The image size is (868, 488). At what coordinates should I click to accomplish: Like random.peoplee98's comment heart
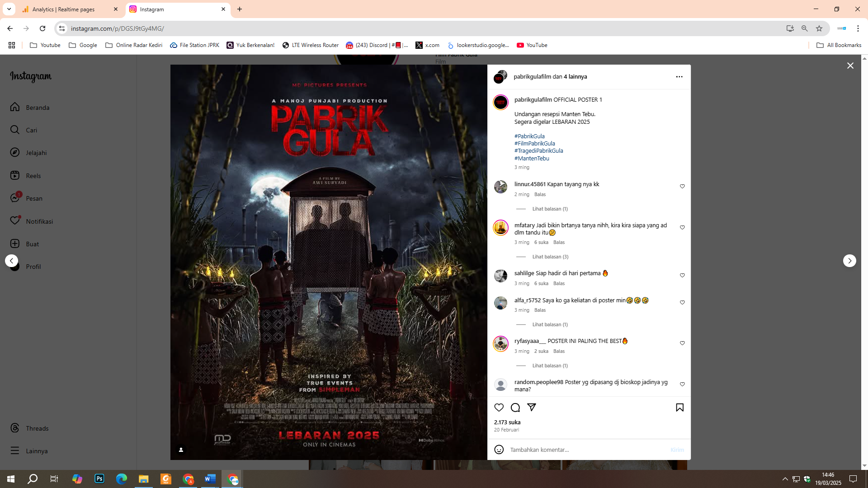[682, 385]
